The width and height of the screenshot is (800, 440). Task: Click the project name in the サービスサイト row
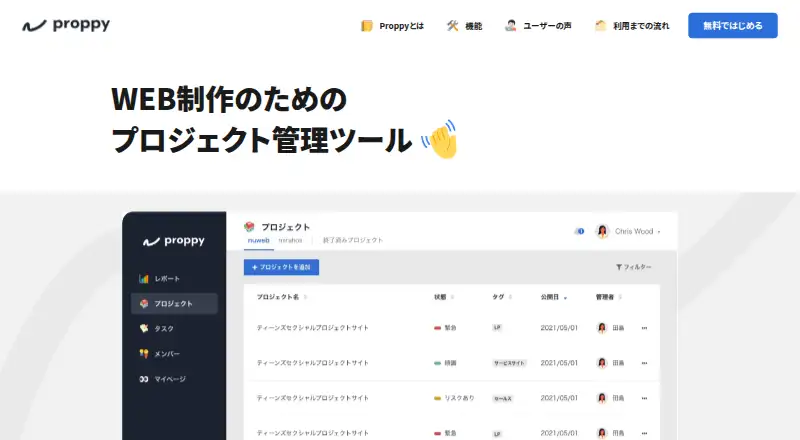(312, 363)
